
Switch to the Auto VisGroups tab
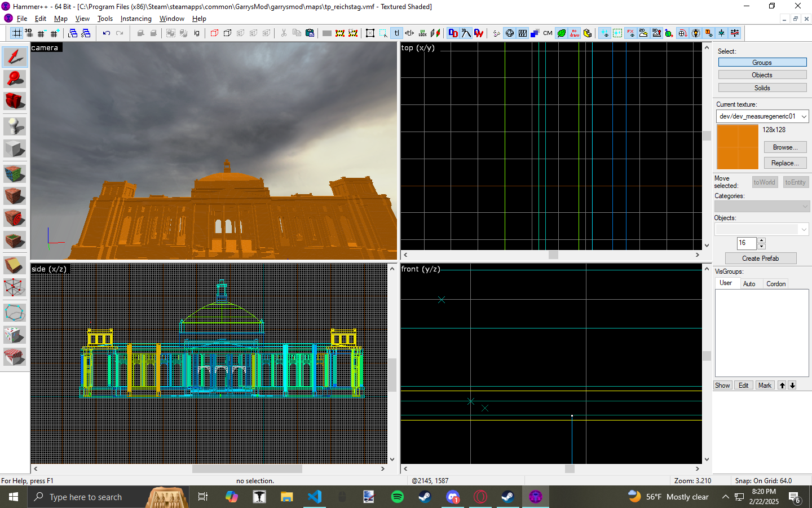(749, 284)
